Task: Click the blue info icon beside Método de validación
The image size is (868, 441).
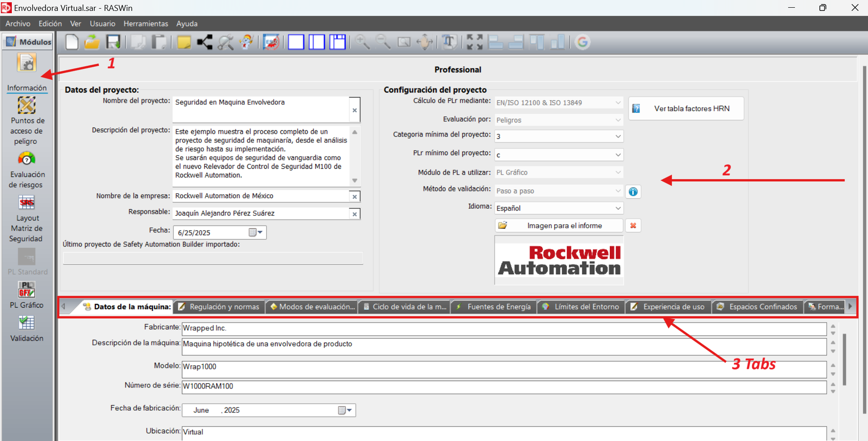Action: (x=633, y=191)
